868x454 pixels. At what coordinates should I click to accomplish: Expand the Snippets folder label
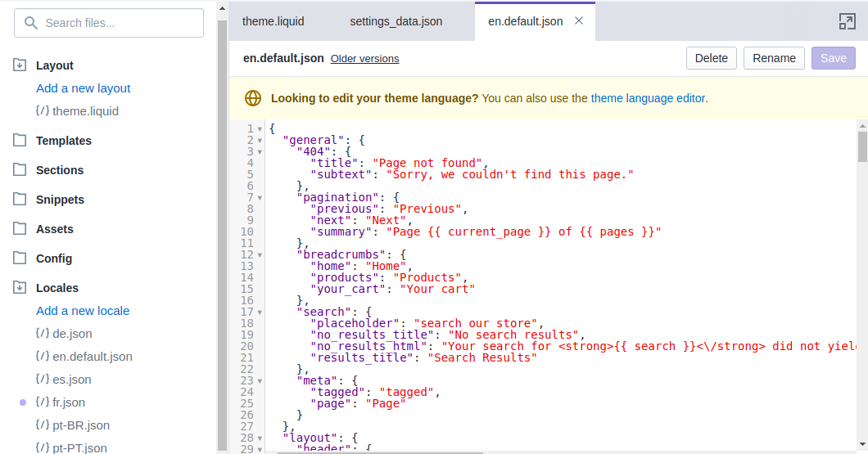tap(60, 200)
